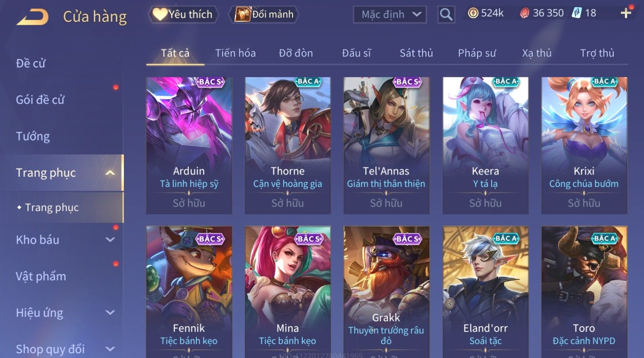The image size is (644, 358).
Task: Click the red gem 36 350 icon
Action: coord(524,13)
